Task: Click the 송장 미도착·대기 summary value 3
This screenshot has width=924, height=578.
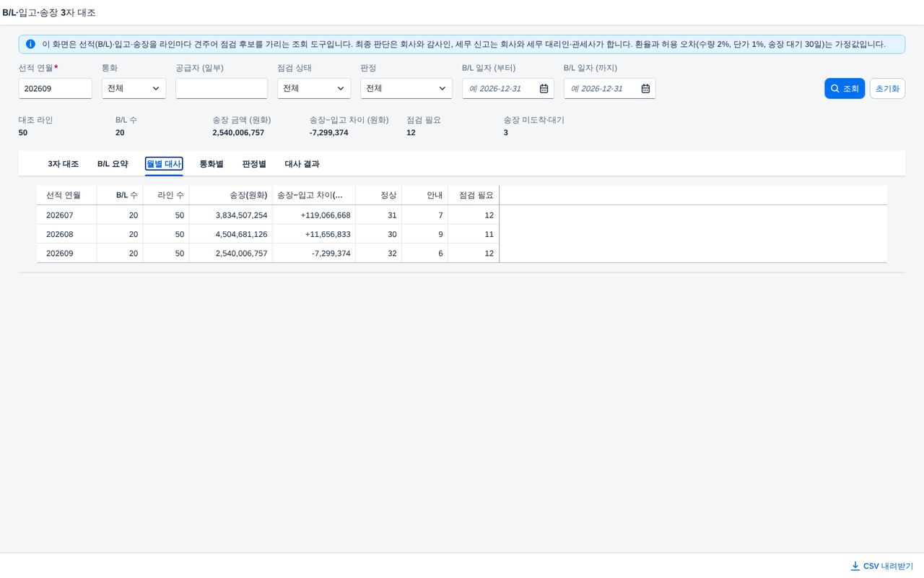Action: coord(506,133)
